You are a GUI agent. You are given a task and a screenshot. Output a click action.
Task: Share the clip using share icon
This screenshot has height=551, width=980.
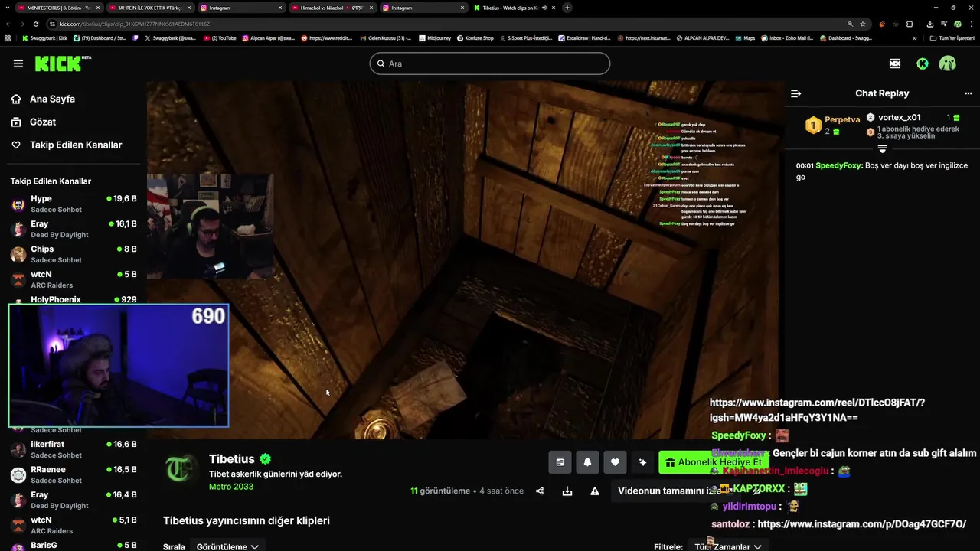click(x=540, y=491)
